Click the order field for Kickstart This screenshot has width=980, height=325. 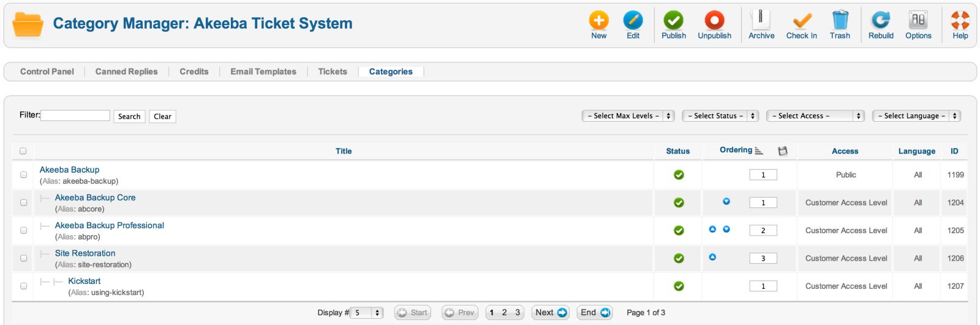tap(763, 286)
